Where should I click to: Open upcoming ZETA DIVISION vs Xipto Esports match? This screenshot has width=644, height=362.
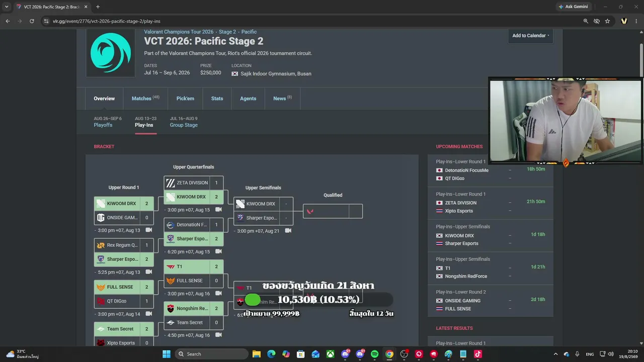(491, 203)
